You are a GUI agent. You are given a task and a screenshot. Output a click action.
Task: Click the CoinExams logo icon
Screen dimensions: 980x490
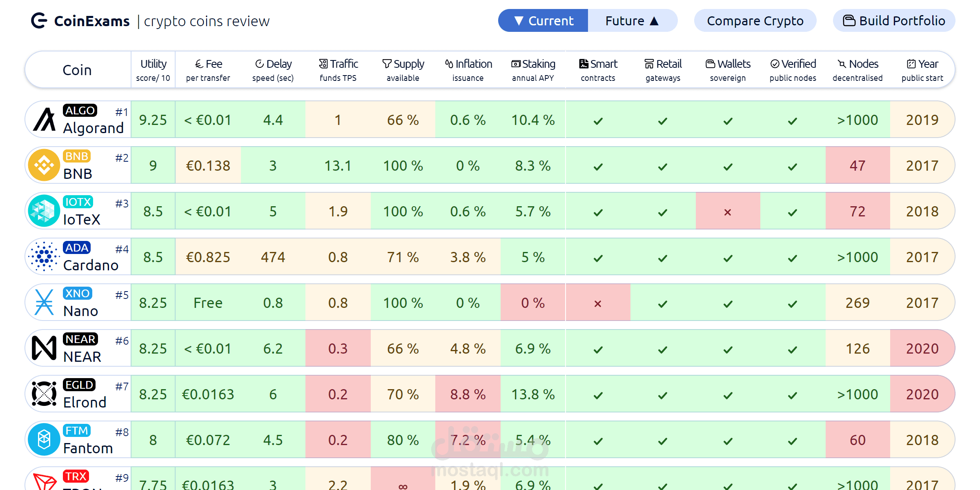coord(39,21)
